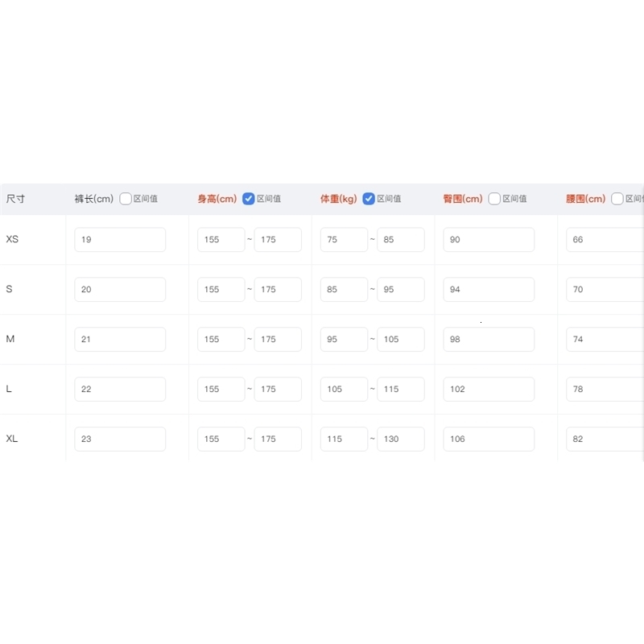Select M row hip field showing 98

[x=489, y=340]
